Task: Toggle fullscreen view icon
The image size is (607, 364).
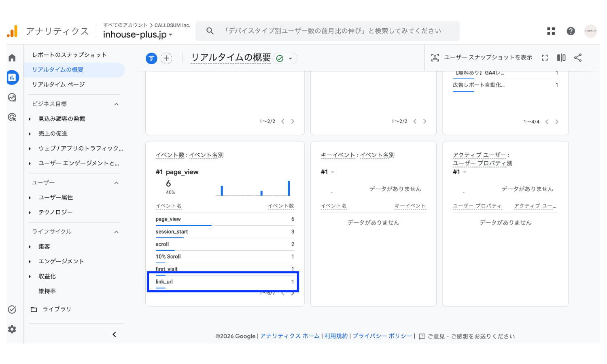Action: click(545, 58)
